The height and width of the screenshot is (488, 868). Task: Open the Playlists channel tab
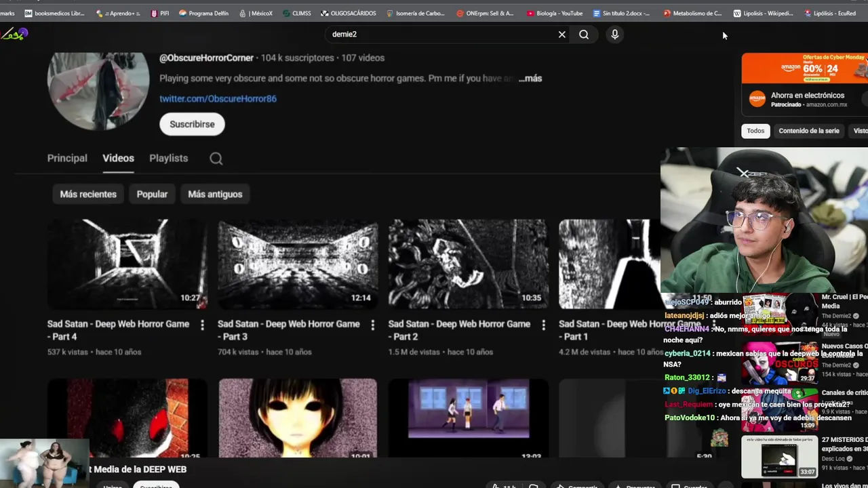pyautogui.click(x=168, y=159)
